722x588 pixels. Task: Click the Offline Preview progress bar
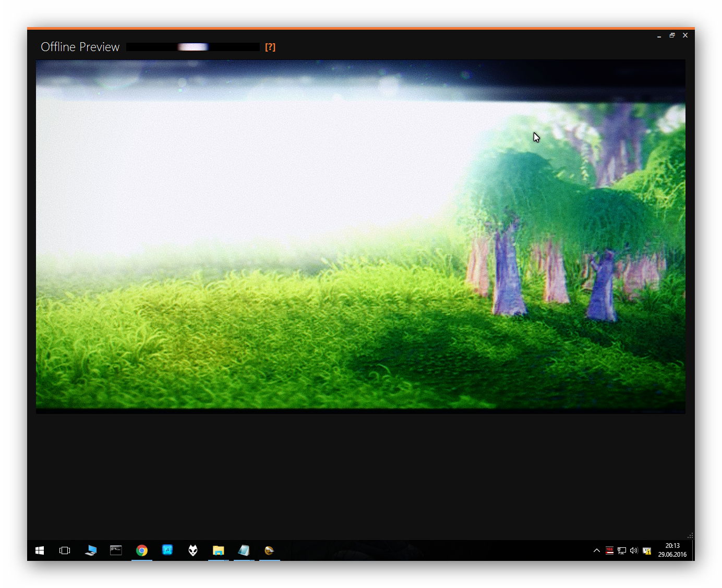pyautogui.click(x=193, y=47)
